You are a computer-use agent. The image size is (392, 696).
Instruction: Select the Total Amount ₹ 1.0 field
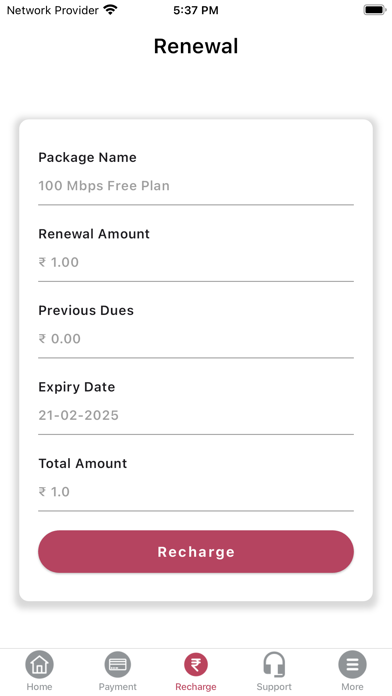[196, 492]
